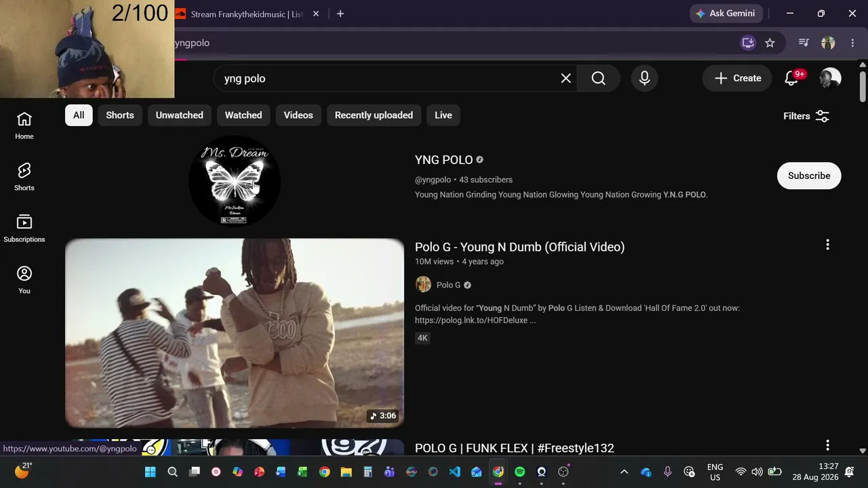Select the Unwatched filter chip

(x=180, y=115)
